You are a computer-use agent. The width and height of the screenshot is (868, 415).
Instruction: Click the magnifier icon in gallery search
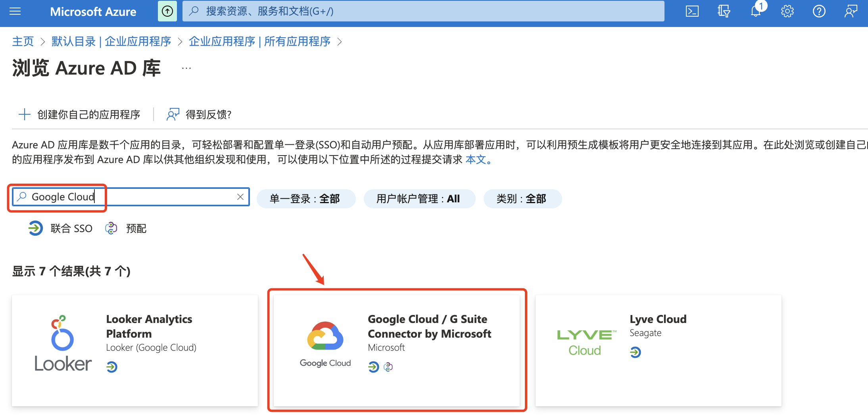click(x=22, y=197)
